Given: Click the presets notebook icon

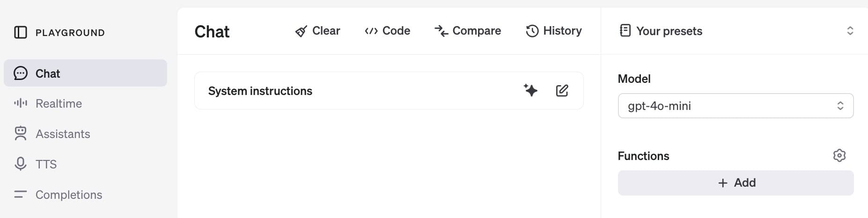Looking at the screenshot, I should pos(625,30).
